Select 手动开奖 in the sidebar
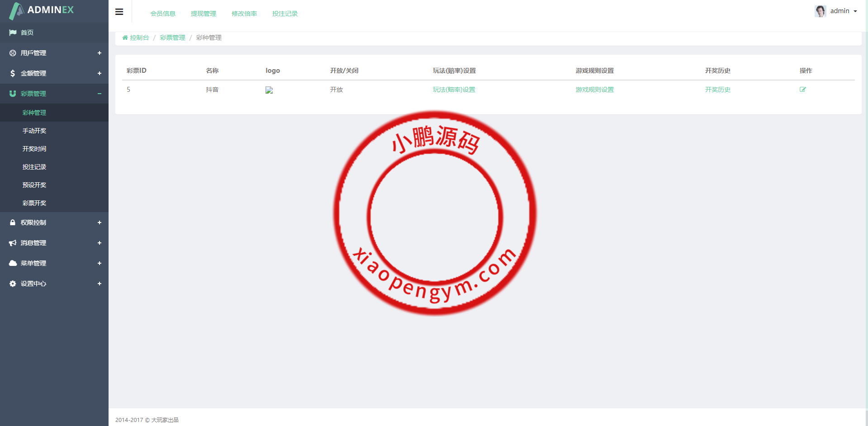Screen dimensions: 868x426 click(x=34, y=131)
